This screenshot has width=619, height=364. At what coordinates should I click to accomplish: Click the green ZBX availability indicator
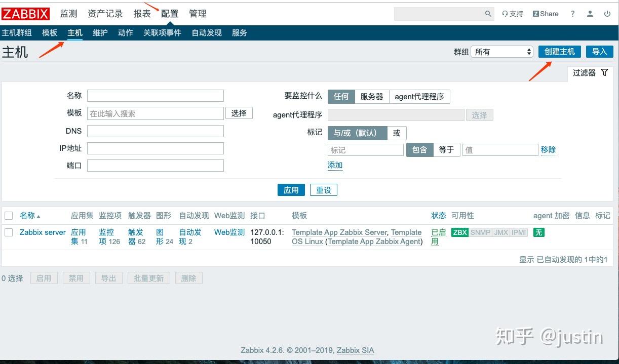pyautogui.click(x=459, y=232)
